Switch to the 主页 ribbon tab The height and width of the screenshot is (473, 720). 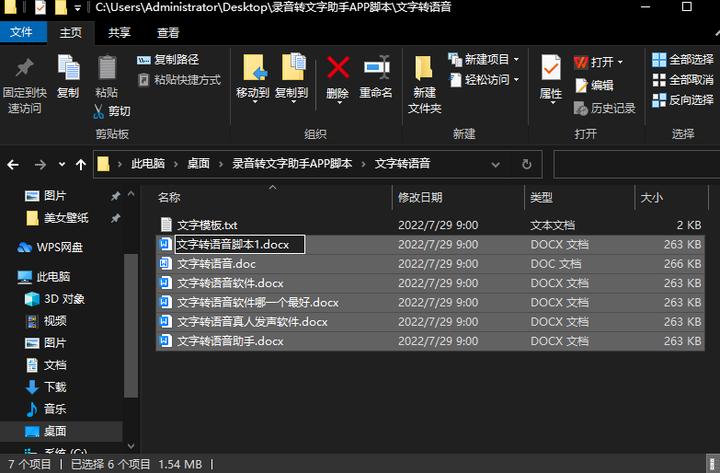70,33
